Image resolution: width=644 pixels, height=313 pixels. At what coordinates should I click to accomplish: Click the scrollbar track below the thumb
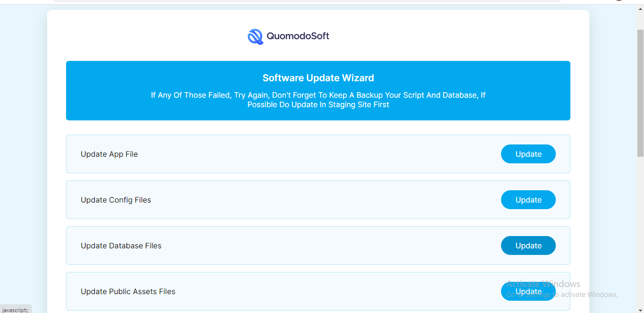(640, 227)
